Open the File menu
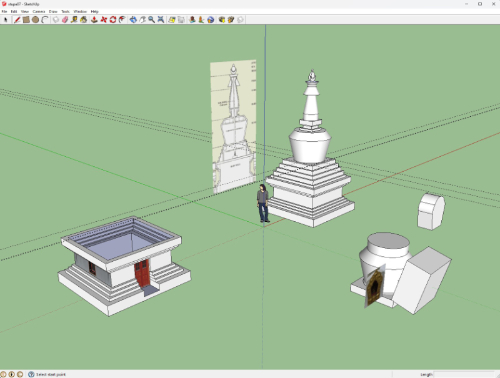 [4, 11]
